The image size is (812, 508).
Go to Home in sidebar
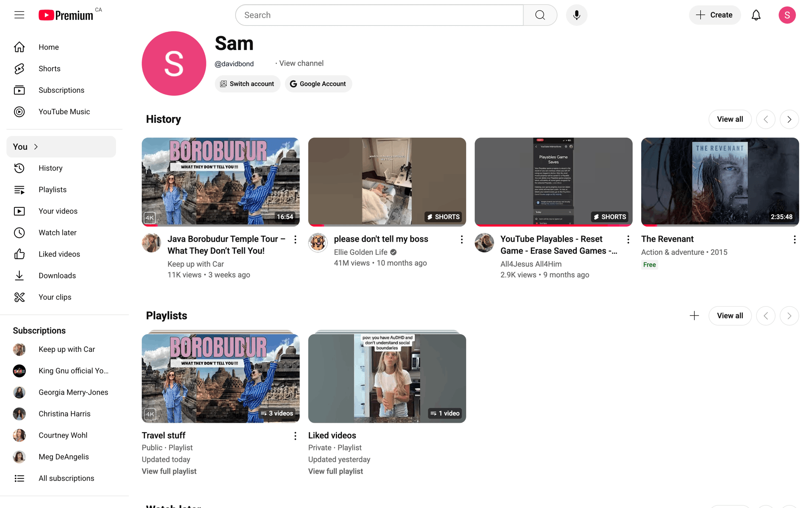point(61,47)
